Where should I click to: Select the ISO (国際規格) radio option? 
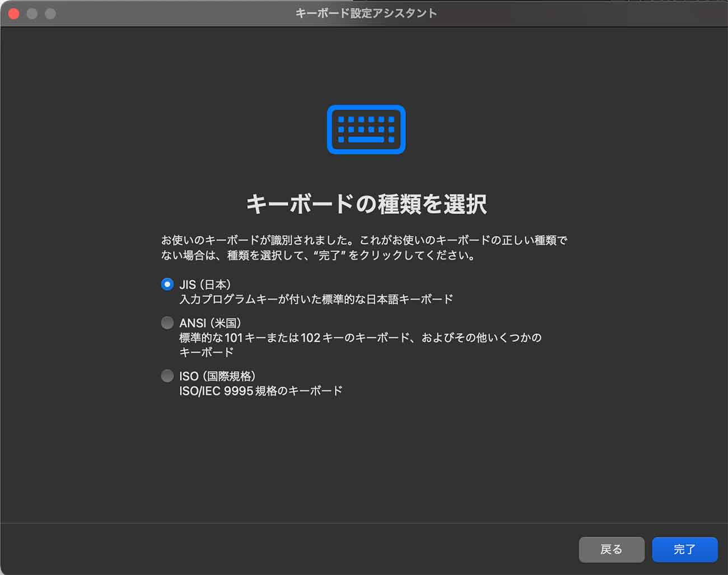(x=167, y=375)
